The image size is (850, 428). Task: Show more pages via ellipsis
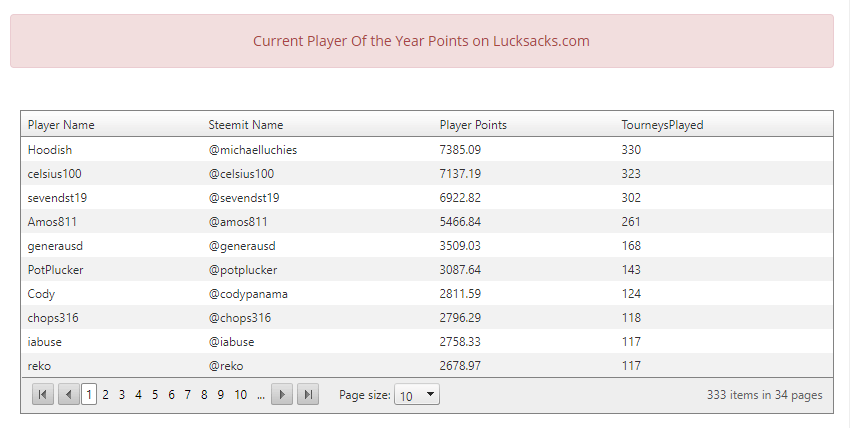click(x=261, y=395)
